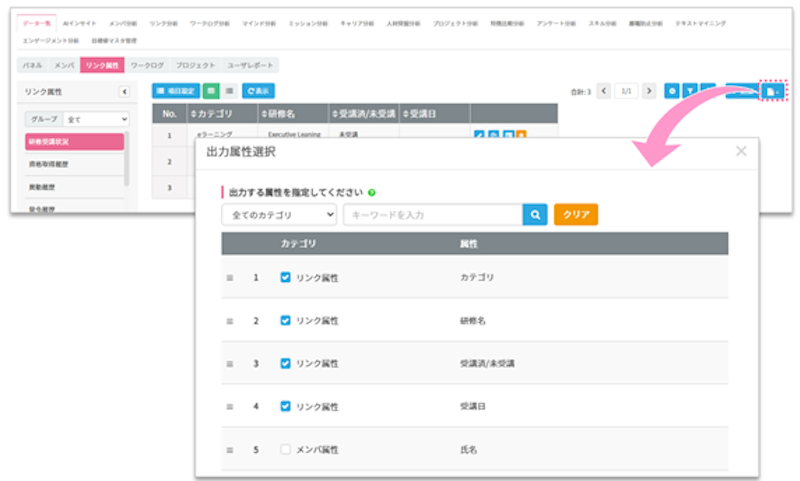800x481 pixels.
Task: Go to next page arrow
Action: click(650, 91)
